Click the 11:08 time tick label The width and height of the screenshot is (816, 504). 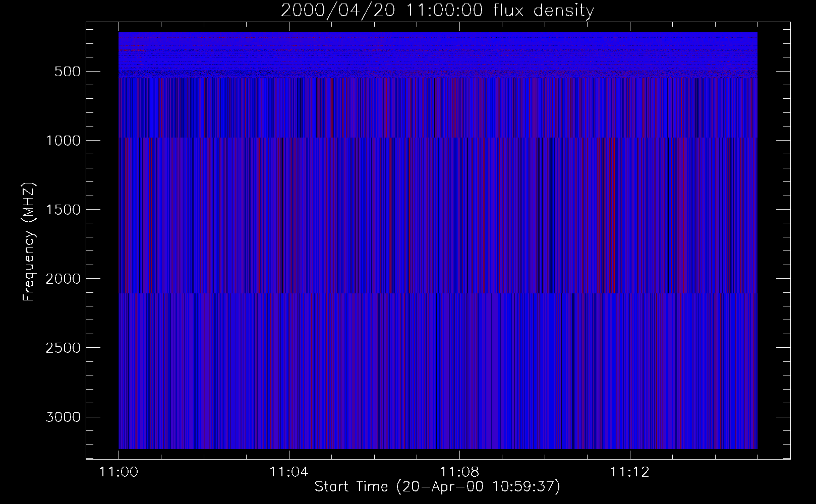[x=459, y=472]
